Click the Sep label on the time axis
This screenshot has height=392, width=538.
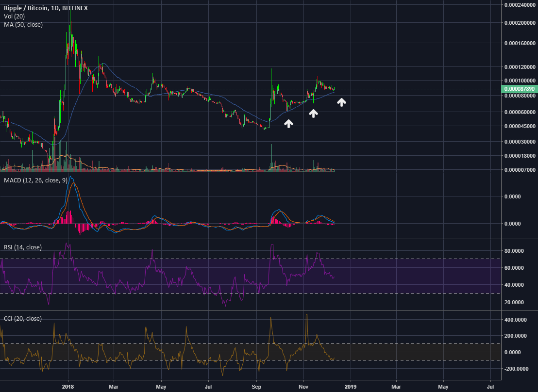click(x=256, y=387)
